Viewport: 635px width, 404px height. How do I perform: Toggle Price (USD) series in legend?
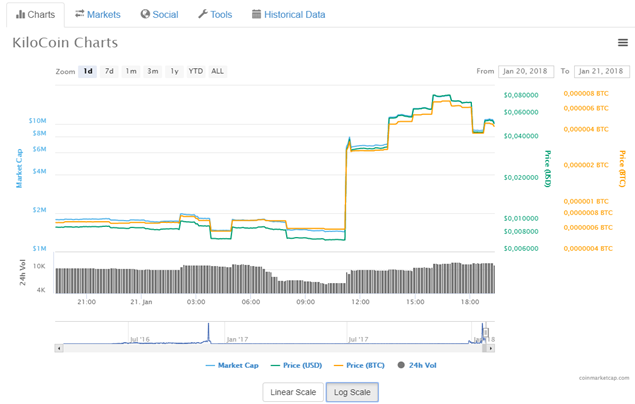point(296,365)
